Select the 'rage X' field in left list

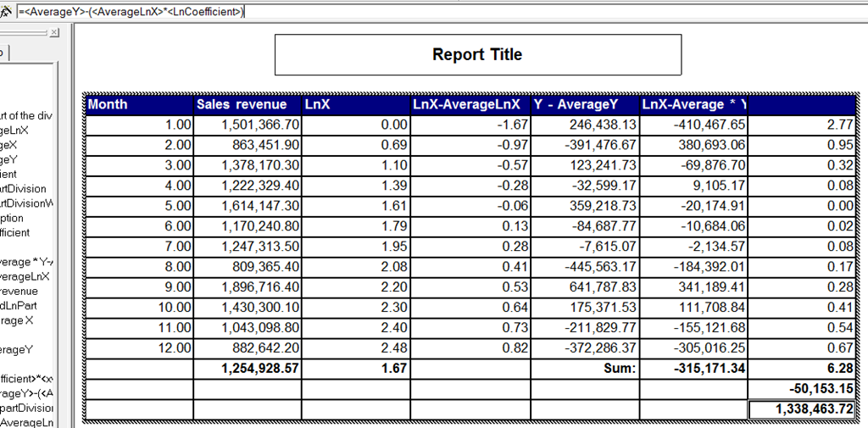[17, 320]
